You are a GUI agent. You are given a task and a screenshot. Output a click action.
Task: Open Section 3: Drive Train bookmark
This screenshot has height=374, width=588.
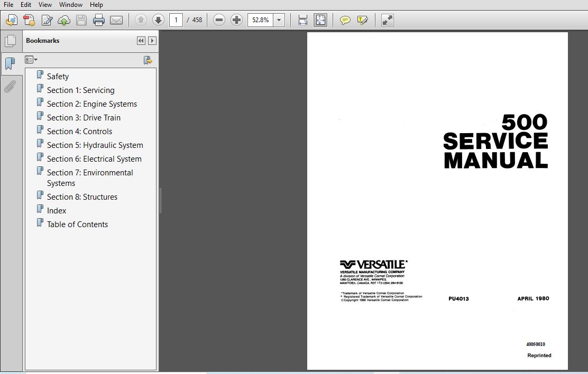point(84,118)
